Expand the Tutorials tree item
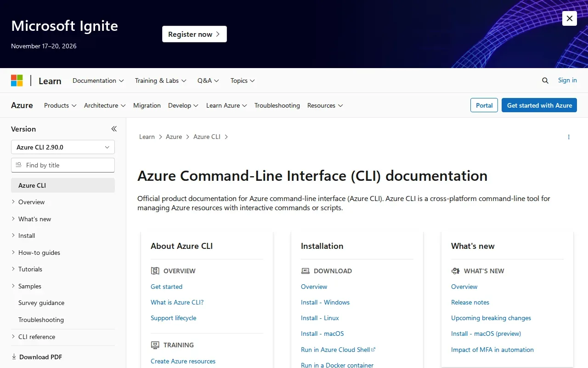This screenshot has width=588, height=368. tap(63, 269)
